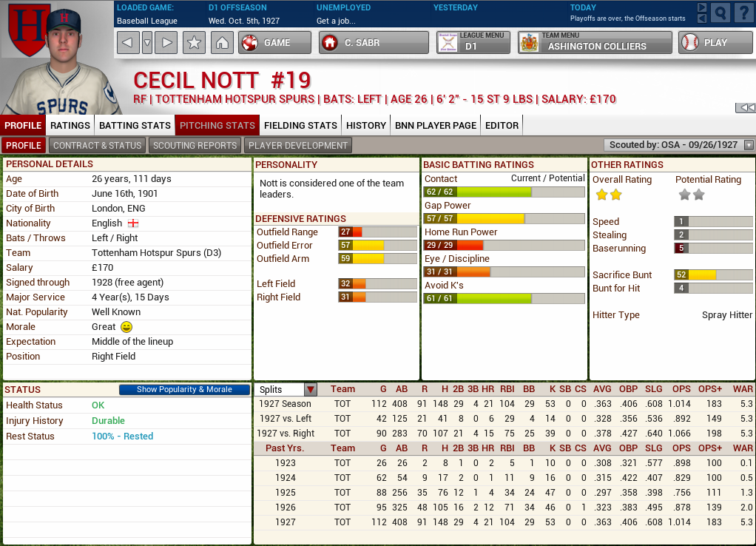Image resolution: width=756 pixels, height=546 pixels.
Task: Go back with the left arrow navigation button
Action: tap(128, 42)
